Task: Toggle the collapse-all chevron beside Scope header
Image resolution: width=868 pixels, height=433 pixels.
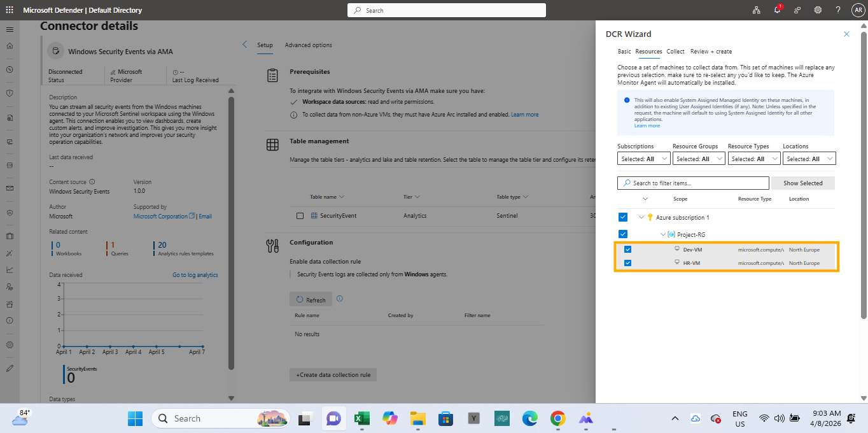Action: [x=645, y=199]
